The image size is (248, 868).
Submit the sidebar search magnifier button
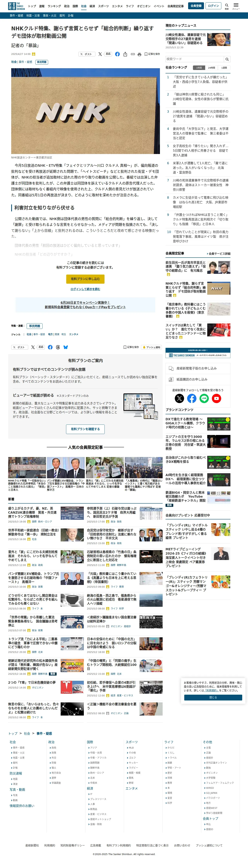coord(227,59)
